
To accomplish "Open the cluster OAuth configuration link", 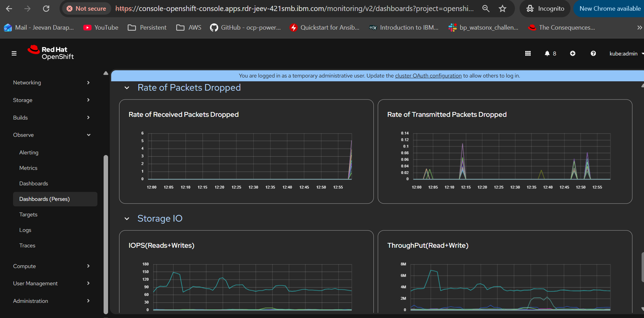I will pos(428,76).
